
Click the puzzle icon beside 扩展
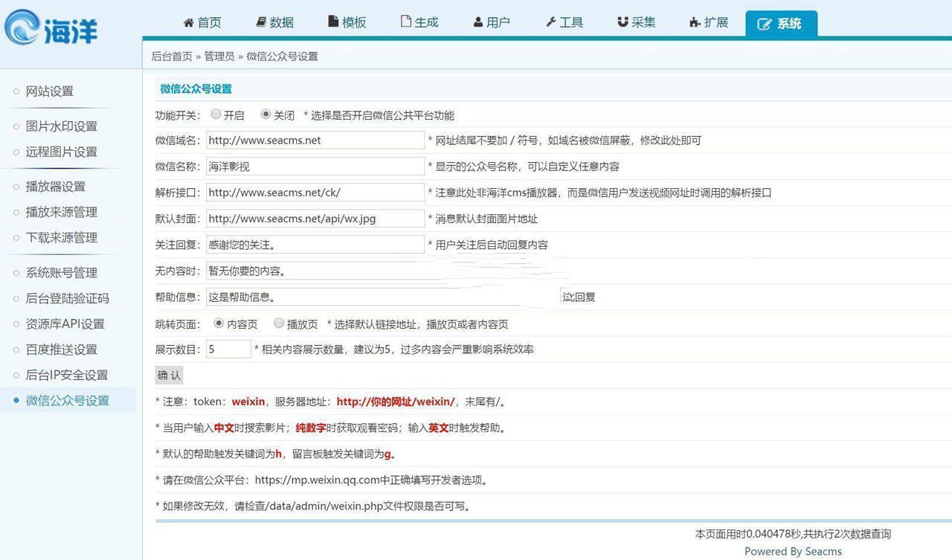point(695,22)
